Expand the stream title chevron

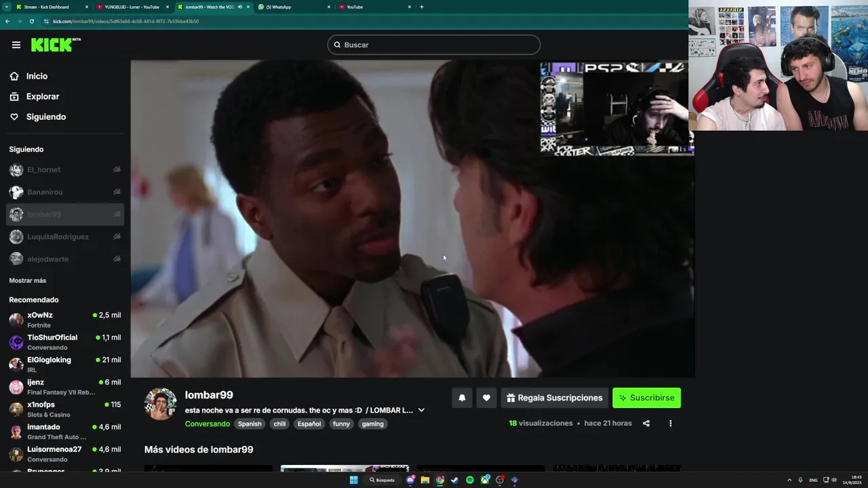tap(421, 410)
